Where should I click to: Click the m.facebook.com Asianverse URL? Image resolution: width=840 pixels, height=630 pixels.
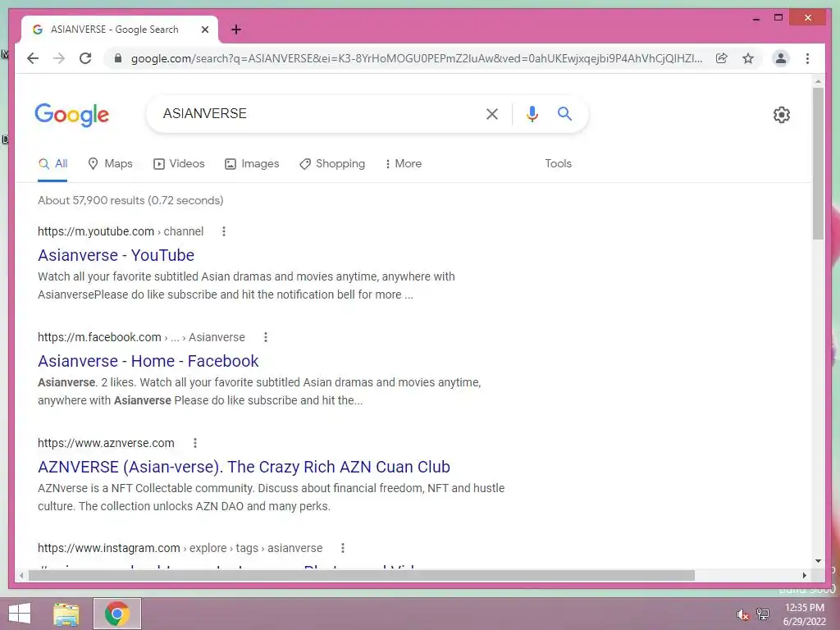coord(141,337)
